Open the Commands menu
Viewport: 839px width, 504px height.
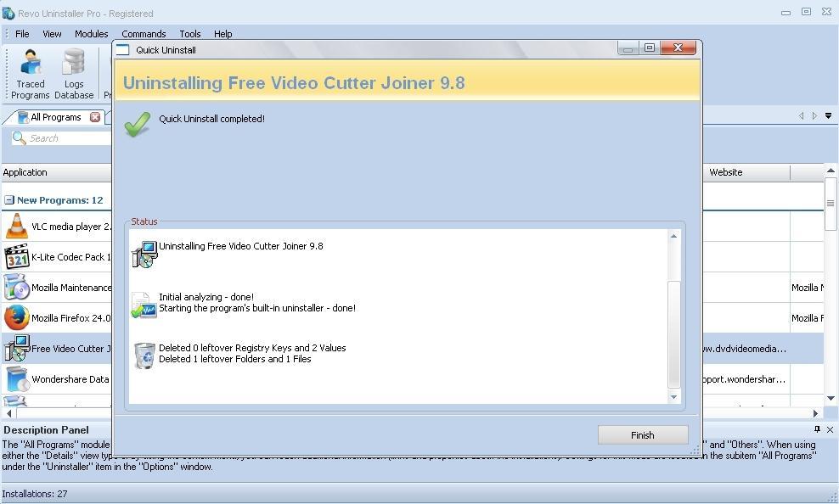tap(144, 34)
